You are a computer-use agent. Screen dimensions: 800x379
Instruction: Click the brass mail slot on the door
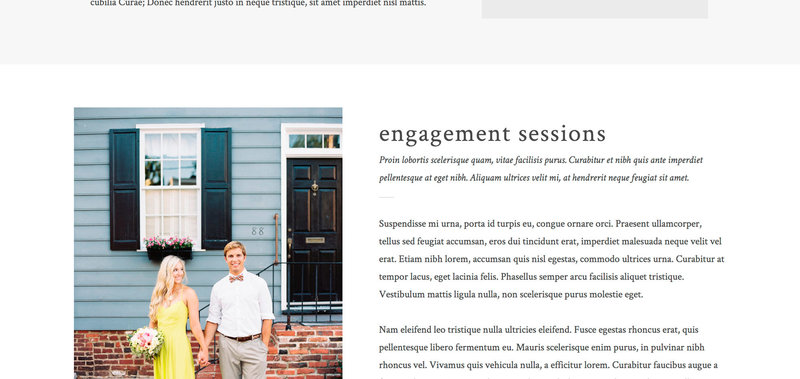click(x=315, y=240)
